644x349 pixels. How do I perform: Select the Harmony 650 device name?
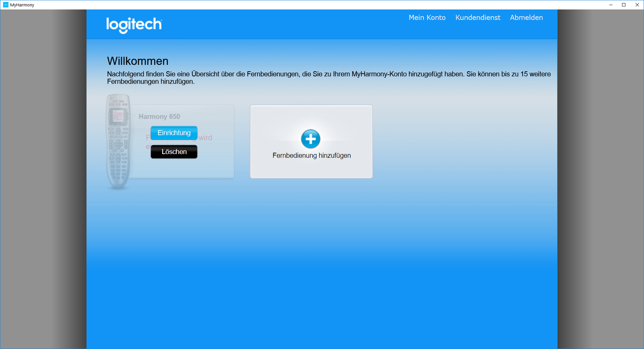point(159,117)
